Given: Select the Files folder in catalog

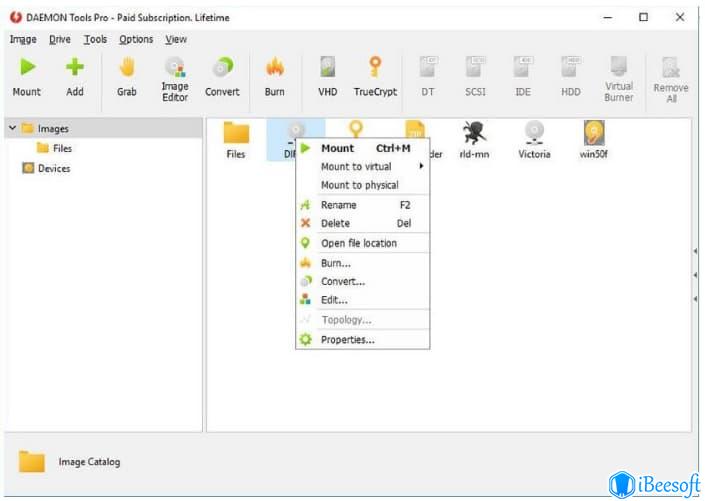Looking at the screenshot, I should pyautogui.click(x=236, y=140).
